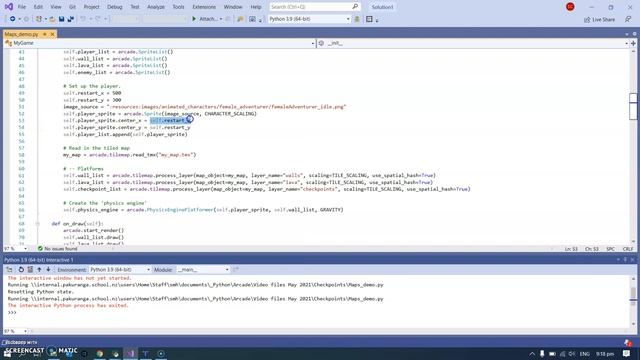The height and width of the screenshot is (360, 640).
Task: Click the CRLF line ending indicator
Action: coord(628,249)
